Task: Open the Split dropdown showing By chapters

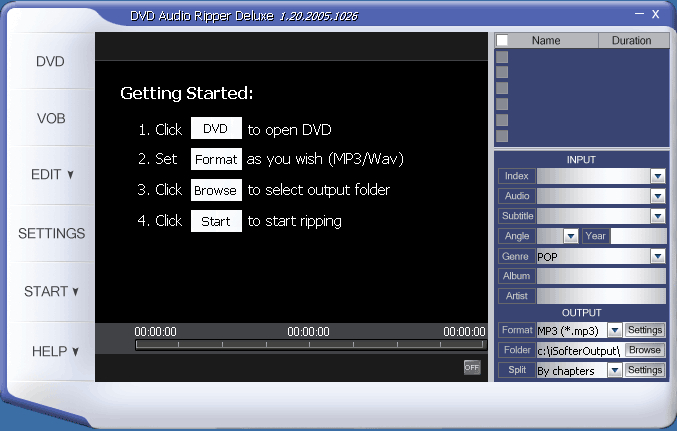Action: click(614, 370)
